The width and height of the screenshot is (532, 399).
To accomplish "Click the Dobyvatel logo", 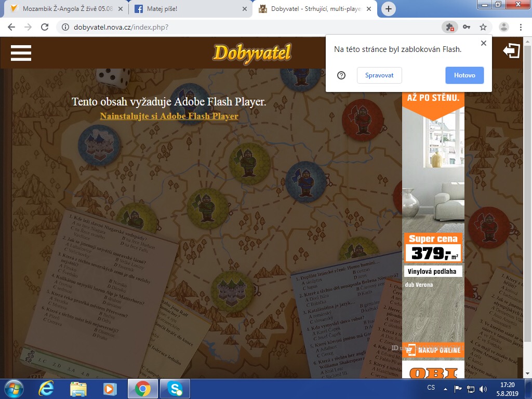I will [x=252, y=54].
